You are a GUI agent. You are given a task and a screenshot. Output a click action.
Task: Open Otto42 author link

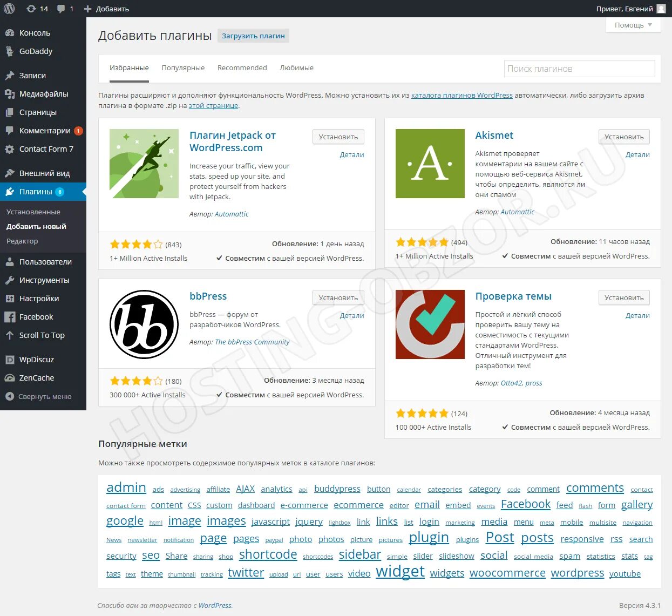(x=511, y=383)
